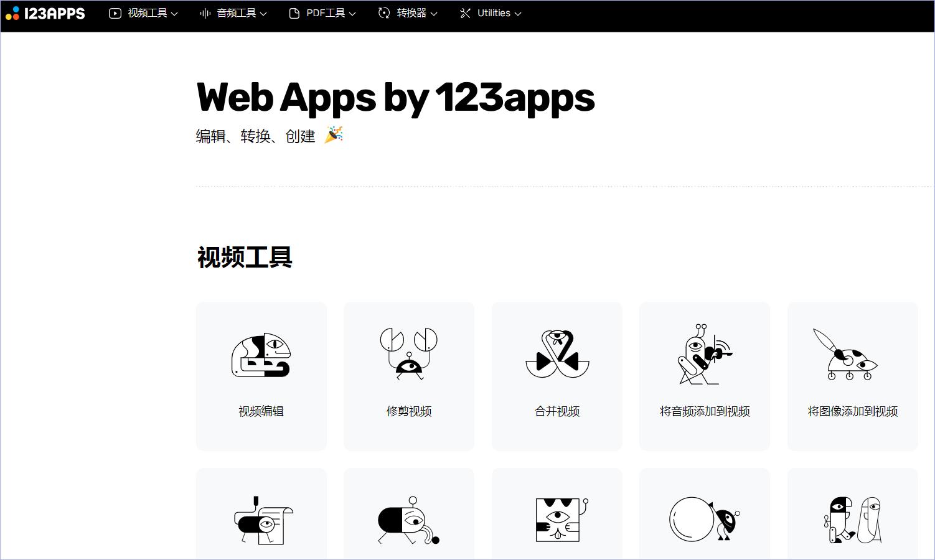Click the dog-with-scroll icon in the second row
The width and height of the screenshot is (935, 560).
click(261, 521)
